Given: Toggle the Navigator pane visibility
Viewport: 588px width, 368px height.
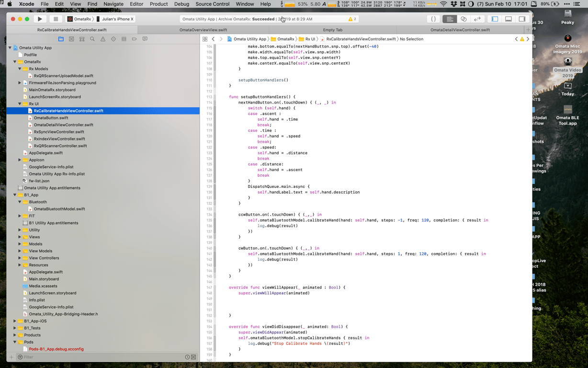Looking at the screenshot, I should [x=495, y=19].
